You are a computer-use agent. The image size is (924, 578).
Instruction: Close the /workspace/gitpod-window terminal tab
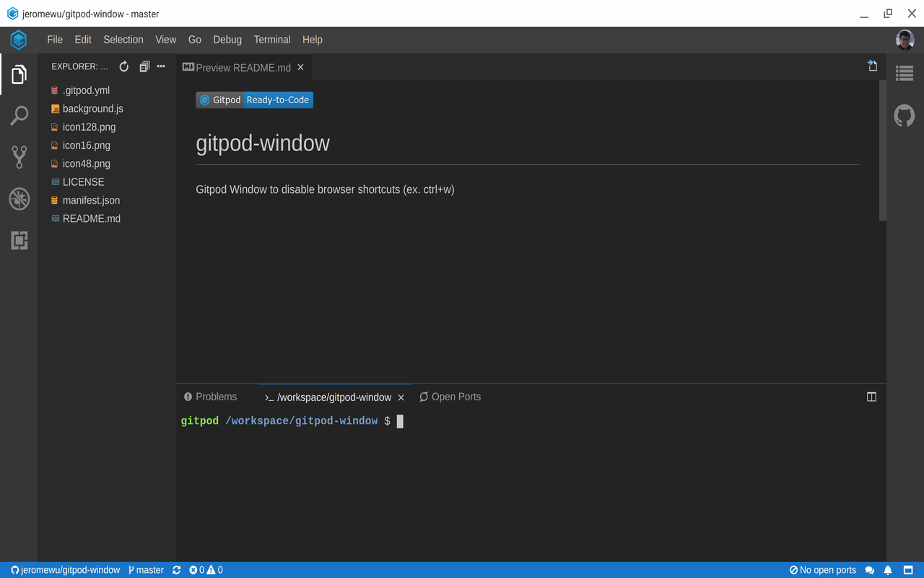(401, 397)
